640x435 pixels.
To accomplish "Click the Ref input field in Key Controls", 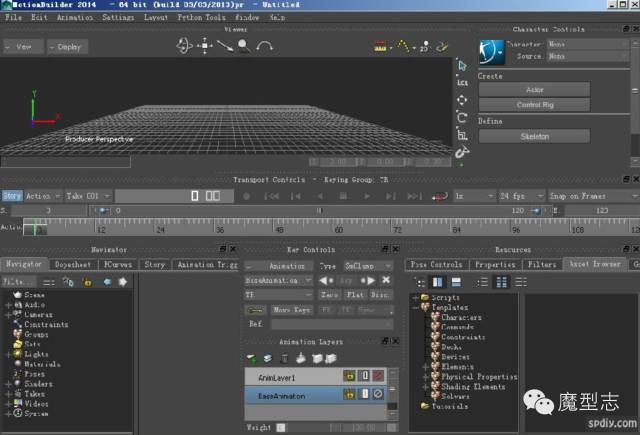I will coord(332,324).
